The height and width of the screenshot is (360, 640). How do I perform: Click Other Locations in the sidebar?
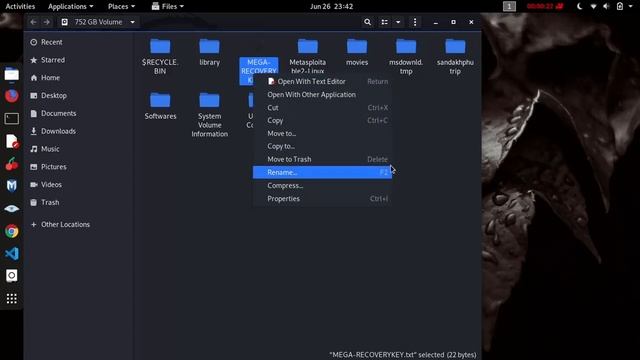click(78, 224)
